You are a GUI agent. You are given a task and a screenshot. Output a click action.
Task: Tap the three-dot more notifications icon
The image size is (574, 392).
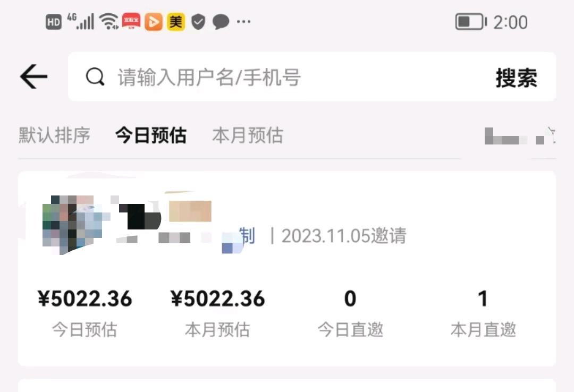pyautogui.click(x=244, y=22)
